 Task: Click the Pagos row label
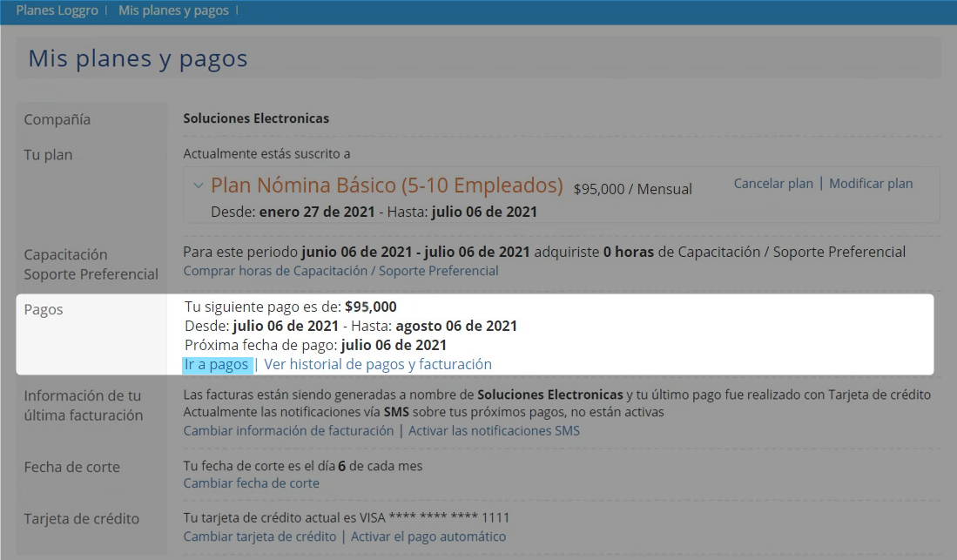click(44, 310)
